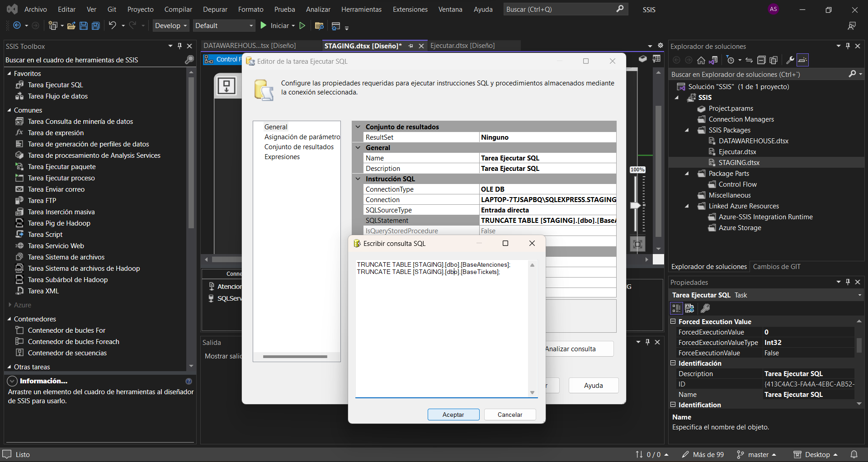Click the Undo arrow icon
This screenshot has width=868, height=462.
pos(112,26)
